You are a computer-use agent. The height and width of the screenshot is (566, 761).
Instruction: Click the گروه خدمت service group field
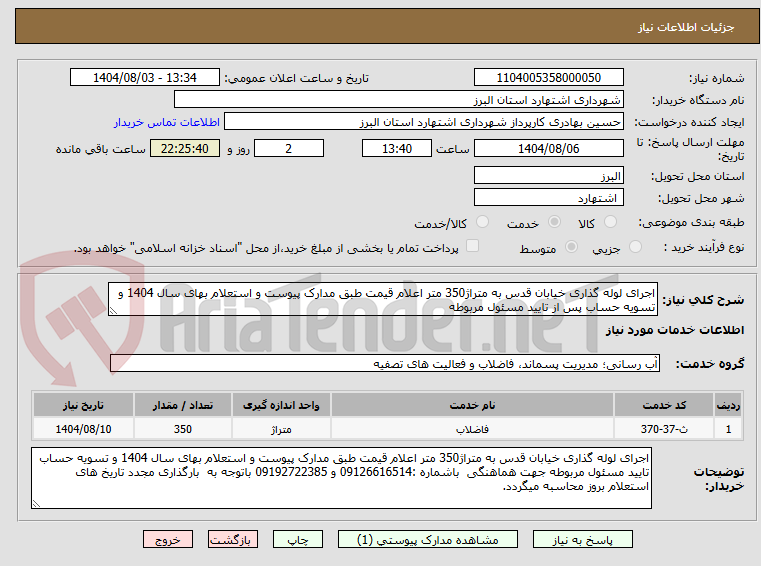(385, 364)
